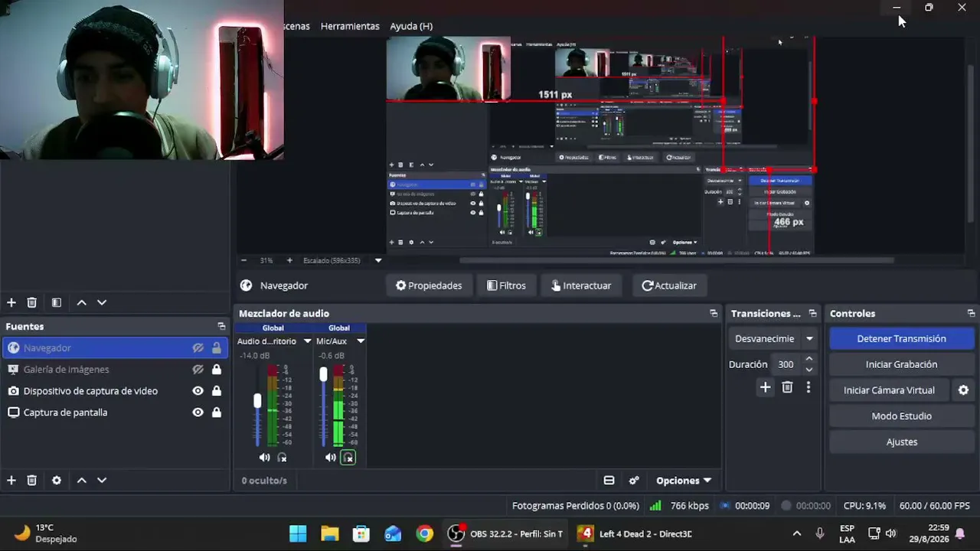This screenshot has height=551, width=980.
Task: Add a new source to Fuentes
Action: (x=11, y=481)
